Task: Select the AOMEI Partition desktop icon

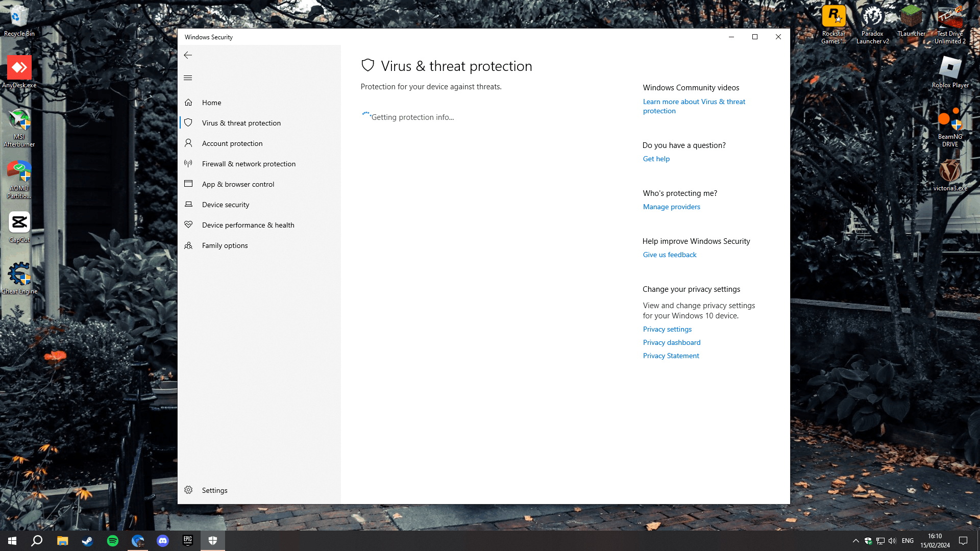Action: (19, 179)
